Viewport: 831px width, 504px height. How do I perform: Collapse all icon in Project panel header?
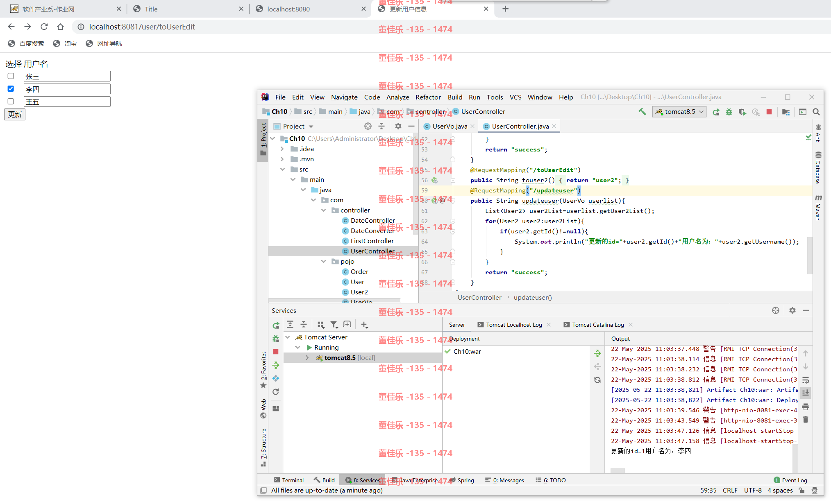pyautogui.click(x=381, y=126)
